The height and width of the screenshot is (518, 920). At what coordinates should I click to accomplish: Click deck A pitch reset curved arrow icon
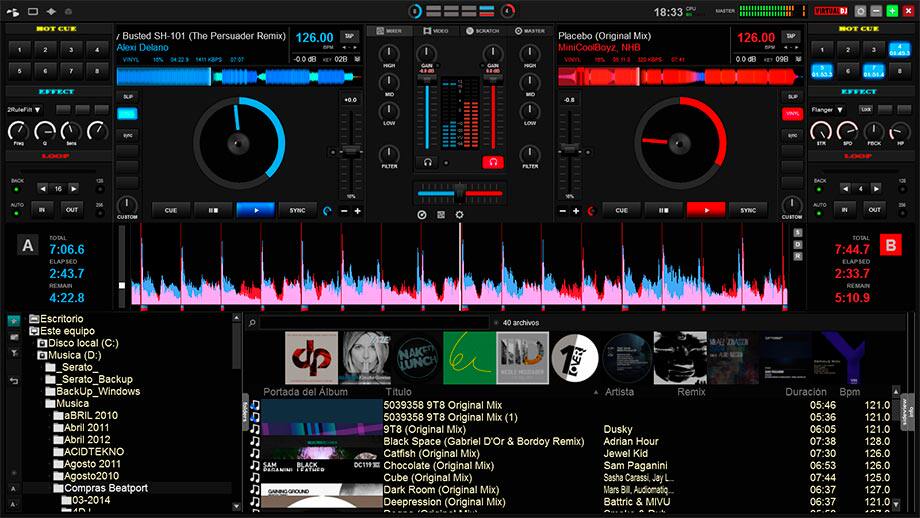pos(327,211)
